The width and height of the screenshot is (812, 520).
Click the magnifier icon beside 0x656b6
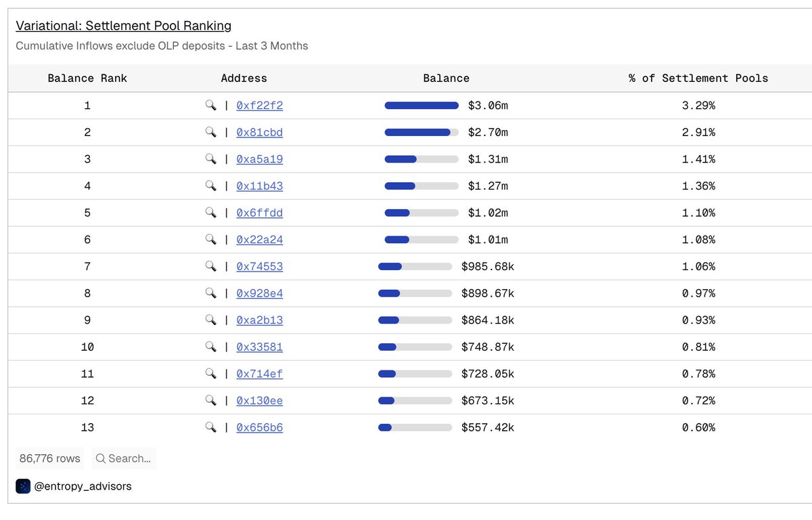pyautogui.click(x=210, y=427)
